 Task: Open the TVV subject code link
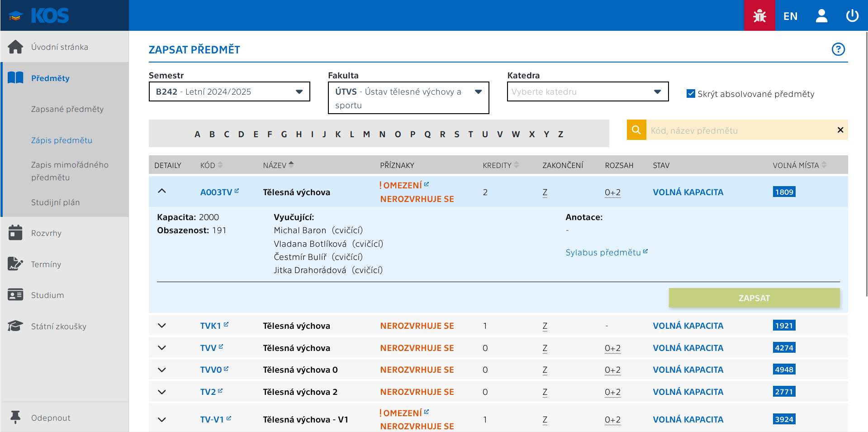(208, 348)
